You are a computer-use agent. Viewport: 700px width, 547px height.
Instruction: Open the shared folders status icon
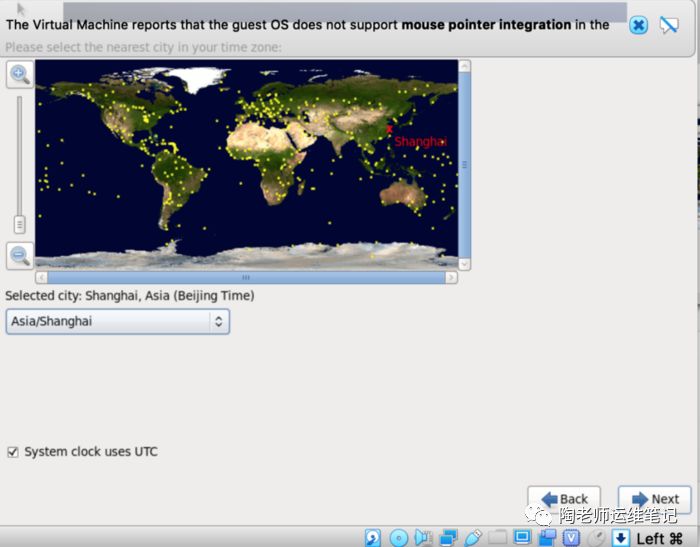497,537
